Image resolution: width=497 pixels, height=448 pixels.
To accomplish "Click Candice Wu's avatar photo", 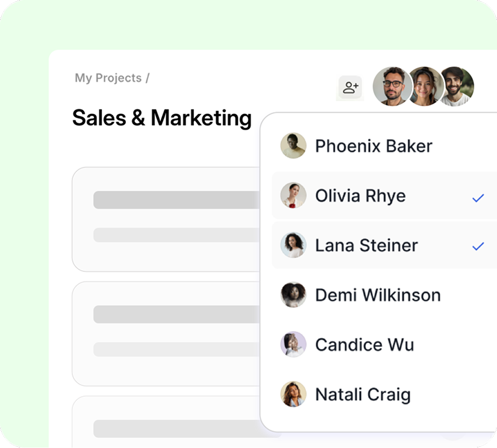I will 293,344.
